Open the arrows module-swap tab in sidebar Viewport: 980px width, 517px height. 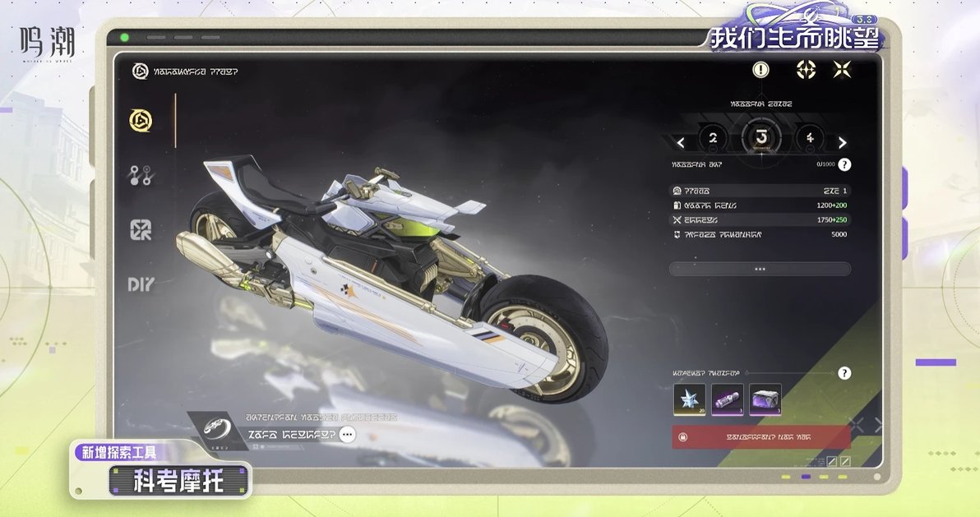click(141, 230)
